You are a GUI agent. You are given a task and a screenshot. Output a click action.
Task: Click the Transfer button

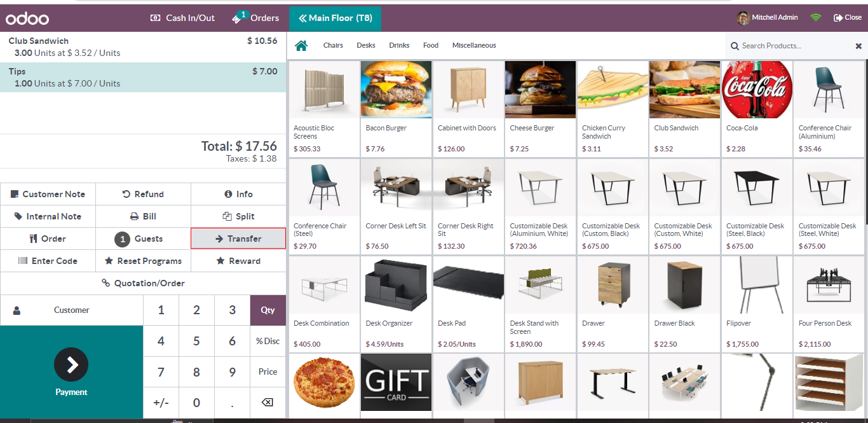pyautogui.click(x=238, y=239)
